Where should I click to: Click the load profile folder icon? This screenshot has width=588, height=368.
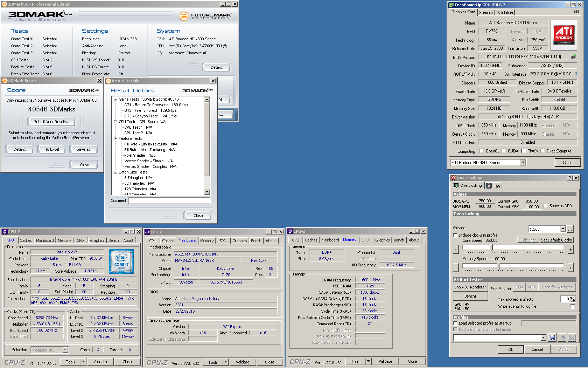pos(562,338)
